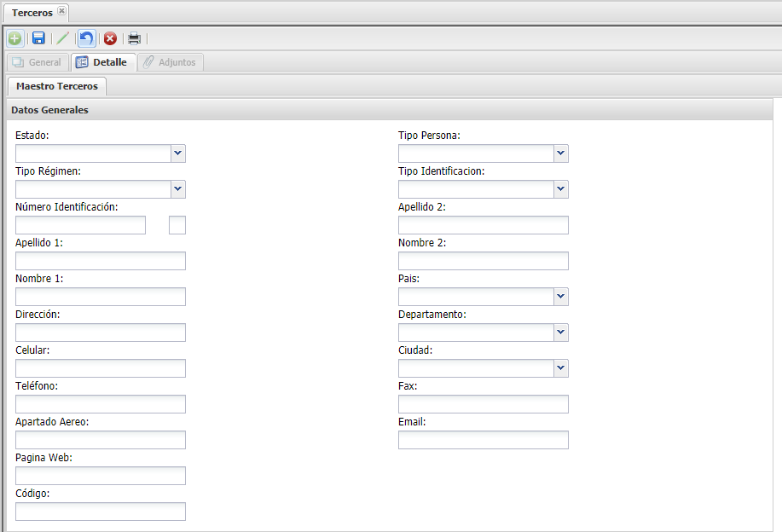Click the Número Identificación input field
Viewport: 782px width, 532px height.
pyautogui.click(x=80, y=225)
